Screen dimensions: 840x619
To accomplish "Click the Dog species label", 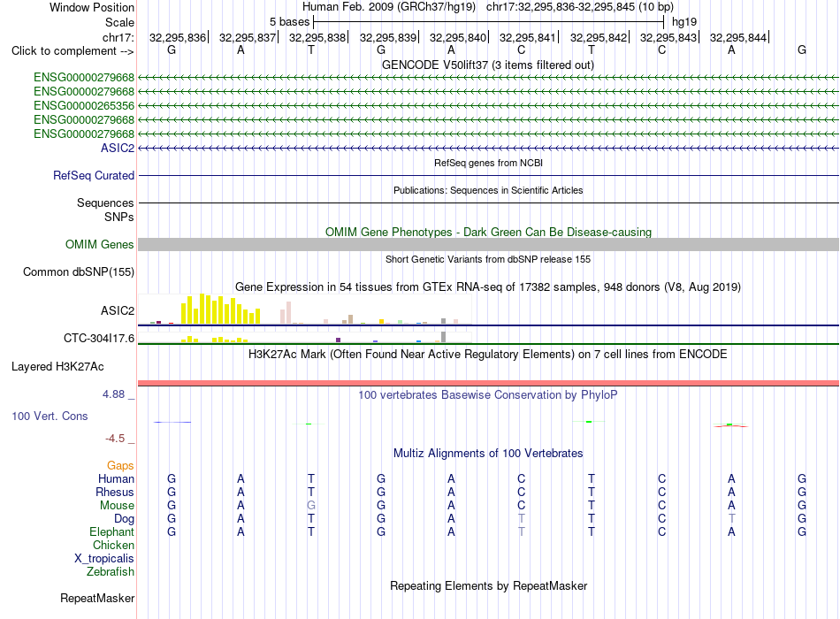I will [124, 519].
